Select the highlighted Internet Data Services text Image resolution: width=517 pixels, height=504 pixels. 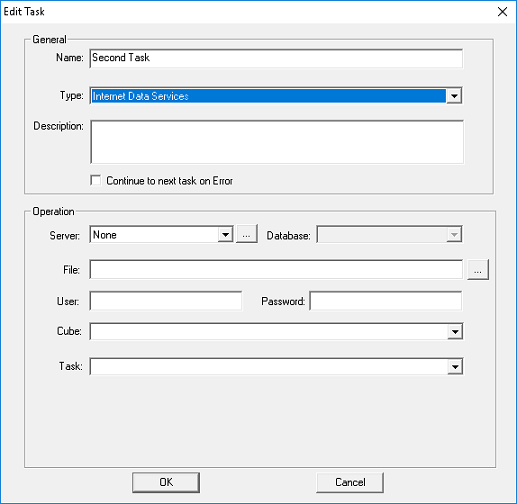tap(140, 96)
